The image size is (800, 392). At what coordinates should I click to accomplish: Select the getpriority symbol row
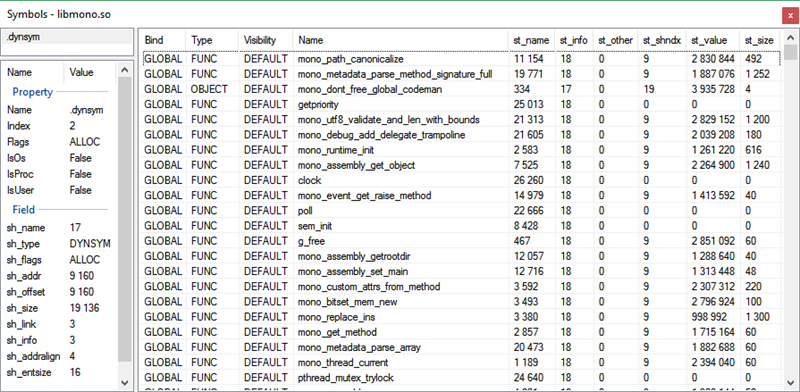click(461, 105)
